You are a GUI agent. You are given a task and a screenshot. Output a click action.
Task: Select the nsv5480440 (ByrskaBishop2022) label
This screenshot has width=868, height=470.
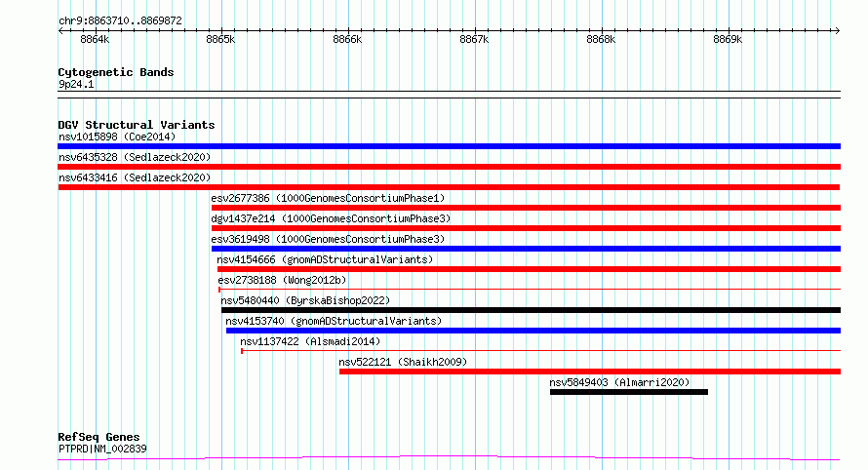pyautogui.click(x=305, y=300)
